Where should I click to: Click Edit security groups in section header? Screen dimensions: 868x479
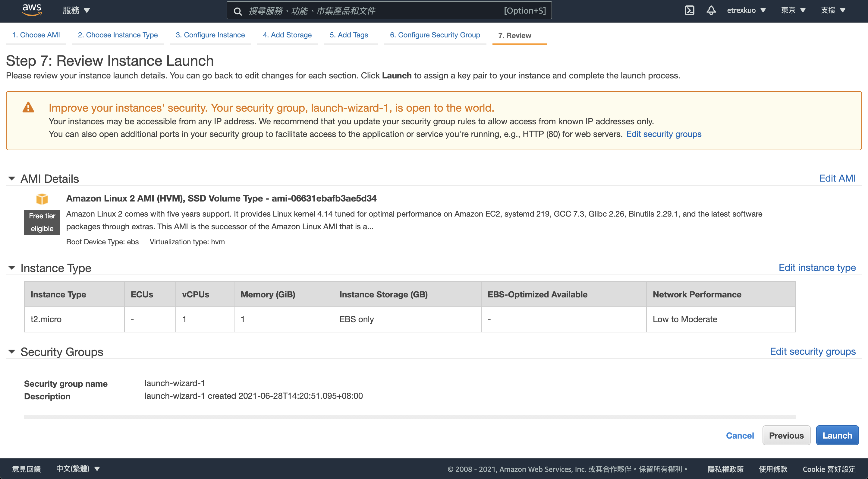(813, 351)
